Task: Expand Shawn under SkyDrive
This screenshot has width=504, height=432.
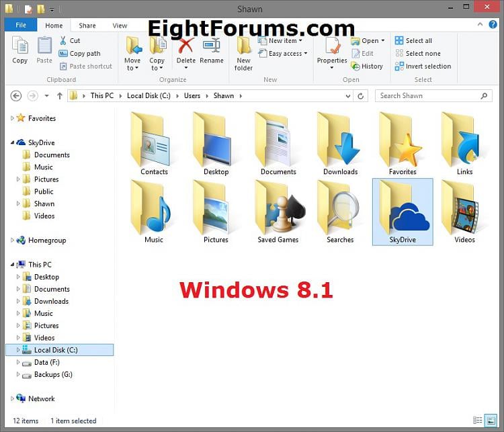Action: [18, 204]
